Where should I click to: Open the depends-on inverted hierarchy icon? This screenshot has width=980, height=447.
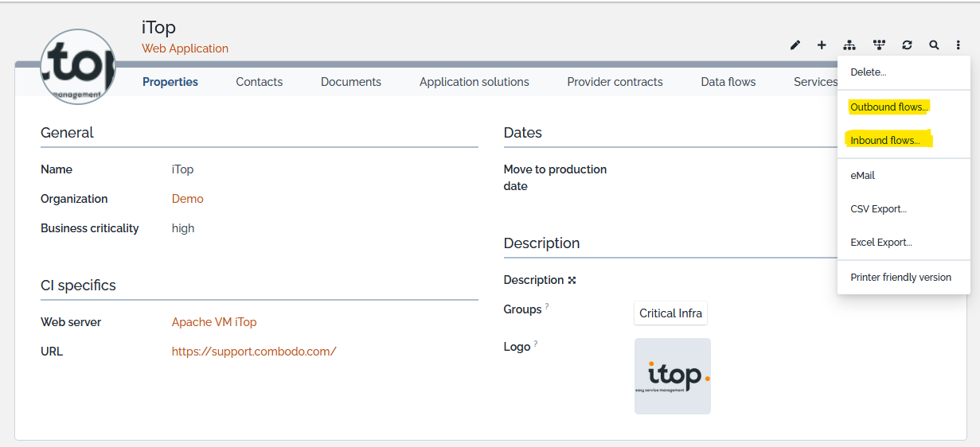pos(879,45)
